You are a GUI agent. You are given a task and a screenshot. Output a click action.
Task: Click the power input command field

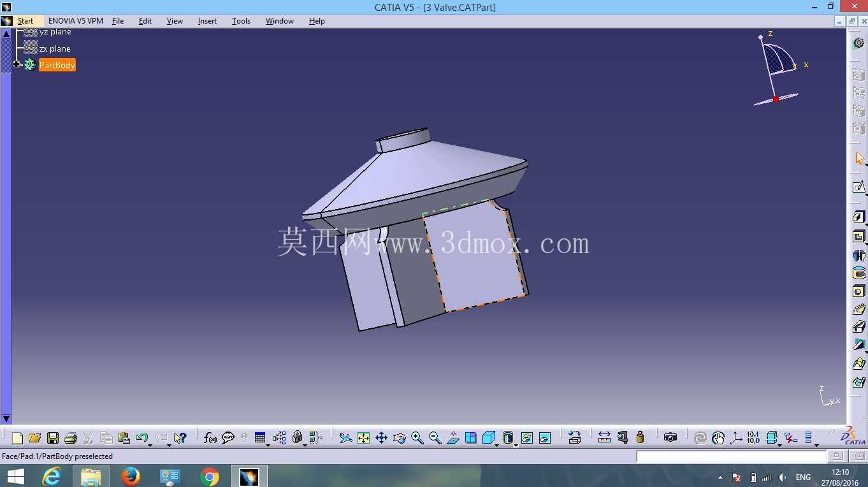(x=731, y=456)
